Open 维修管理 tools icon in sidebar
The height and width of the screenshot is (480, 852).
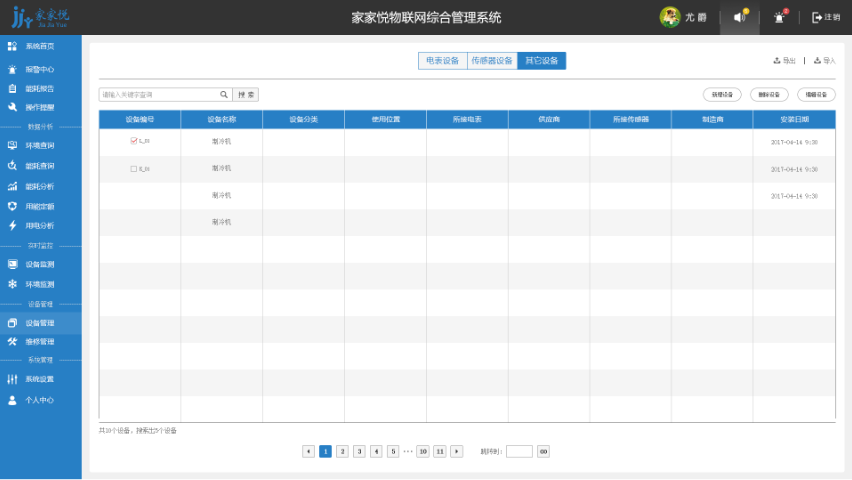pos(12,341)
